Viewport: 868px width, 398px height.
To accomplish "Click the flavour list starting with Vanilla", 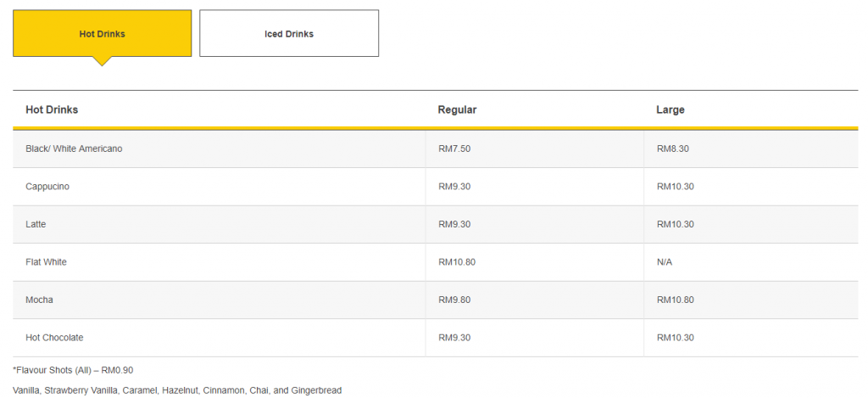I will 177,390.
